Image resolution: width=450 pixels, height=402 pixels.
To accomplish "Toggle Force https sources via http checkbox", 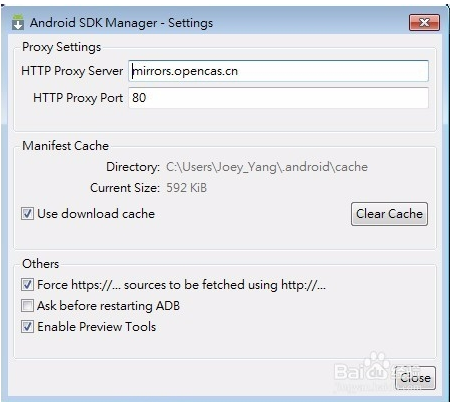I will tap(27, 284).
